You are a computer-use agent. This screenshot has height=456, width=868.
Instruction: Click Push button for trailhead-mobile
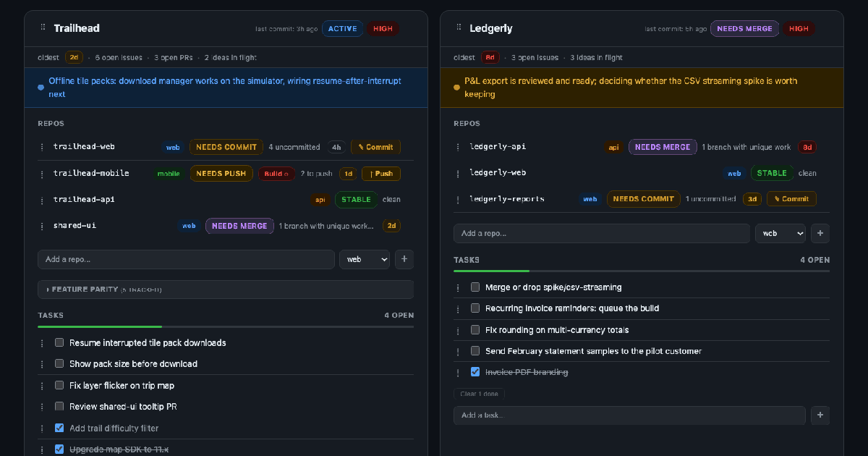[x=381, y=174]
